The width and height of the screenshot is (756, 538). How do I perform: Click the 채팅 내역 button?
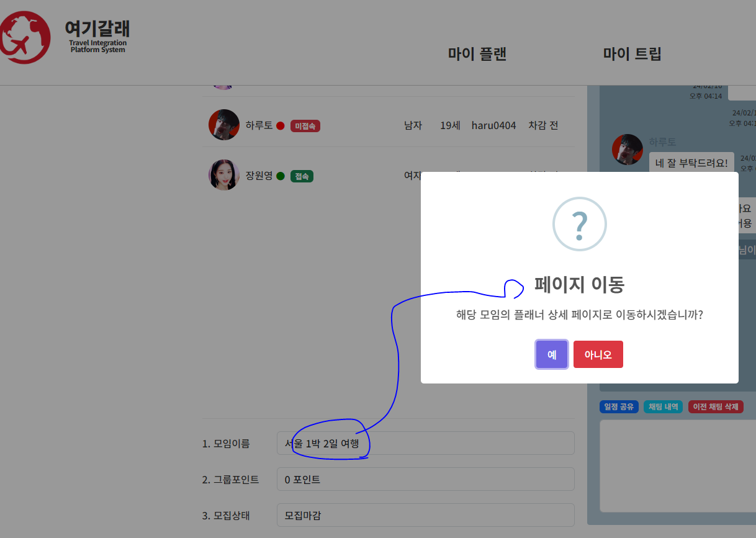pos(664,407)
